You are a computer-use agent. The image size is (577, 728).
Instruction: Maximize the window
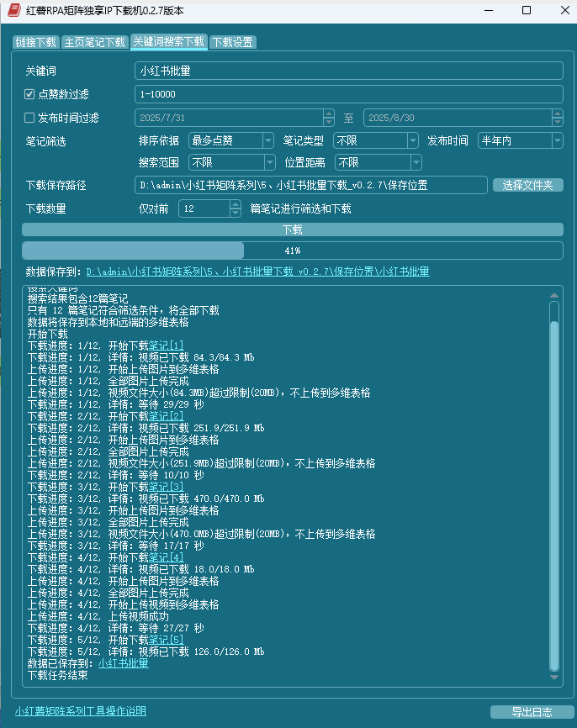point(527,10)
